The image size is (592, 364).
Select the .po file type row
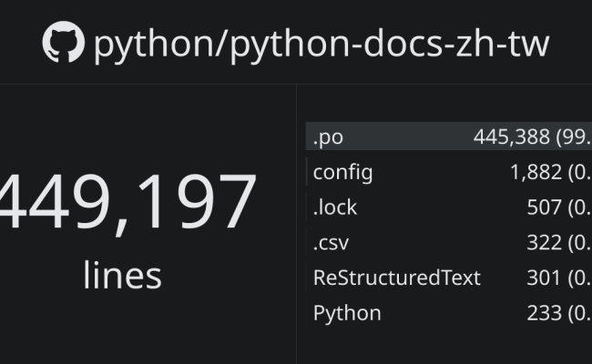(449, 136)
